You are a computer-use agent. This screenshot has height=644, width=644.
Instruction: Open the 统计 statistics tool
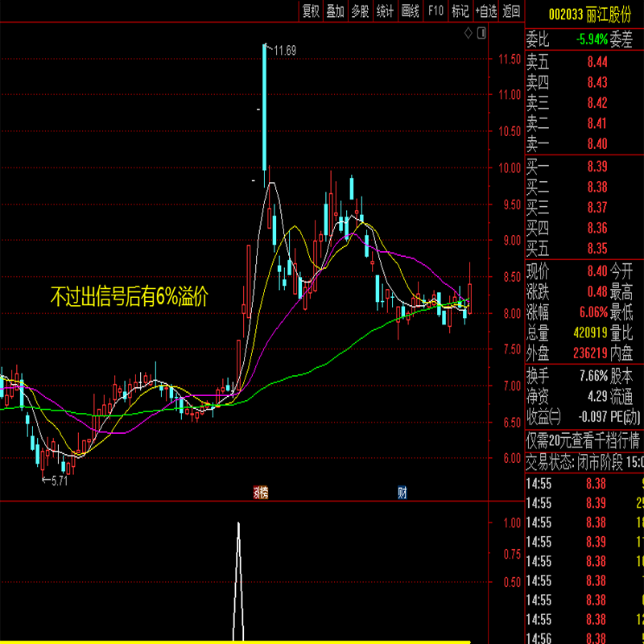click(x=386, y=11)
